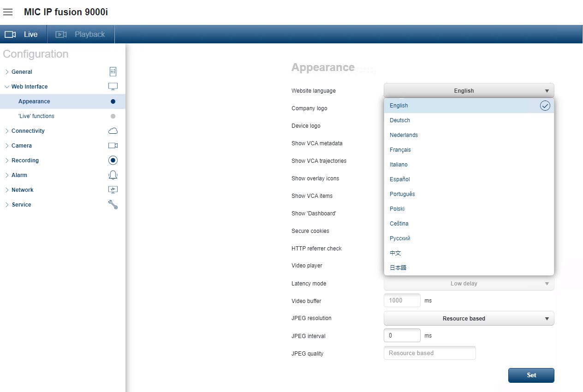Click the MIC IP fusion 9000i title

[x=66, y=12]
